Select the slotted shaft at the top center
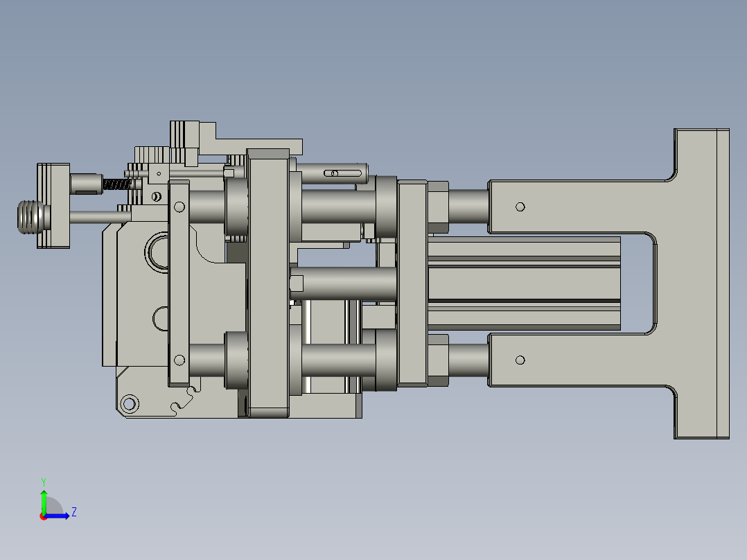 point(332,173)
